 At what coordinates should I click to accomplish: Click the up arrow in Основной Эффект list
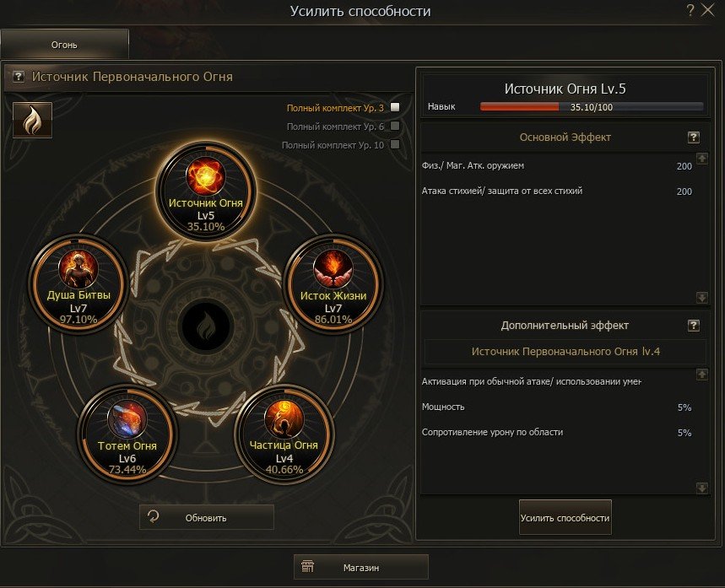point(702,159)
